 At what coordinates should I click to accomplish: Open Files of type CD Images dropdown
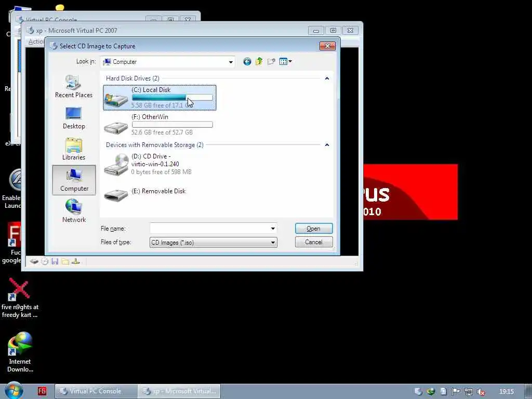[213, 242]
